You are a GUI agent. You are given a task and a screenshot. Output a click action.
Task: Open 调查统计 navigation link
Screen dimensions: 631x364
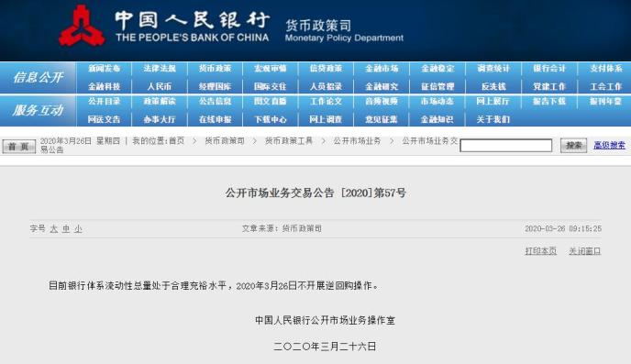(x=493, y=69)
